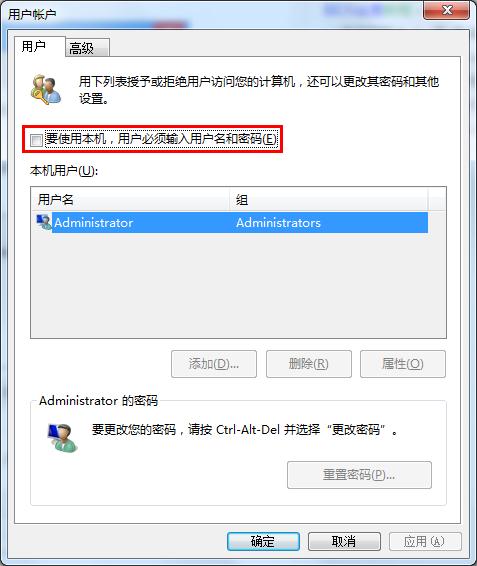Sort the list by the 用户名 column header

(130, 199)
